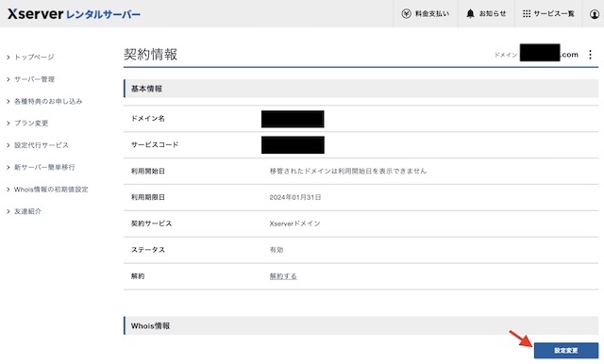
Task: Click the 基本情報 section header
Action: [361, 89]
